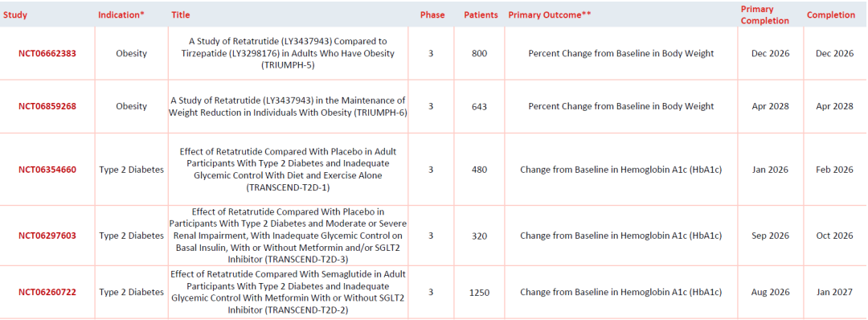Select the TRANSCEND-T2D-3 title cell

[x=288, y=236]
